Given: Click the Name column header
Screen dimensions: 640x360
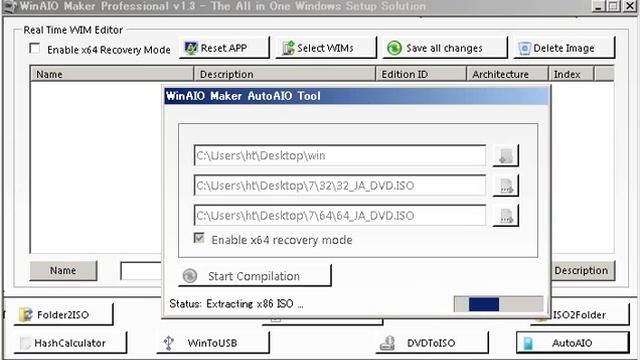Looking at the screenshot, I should point(111,74).
